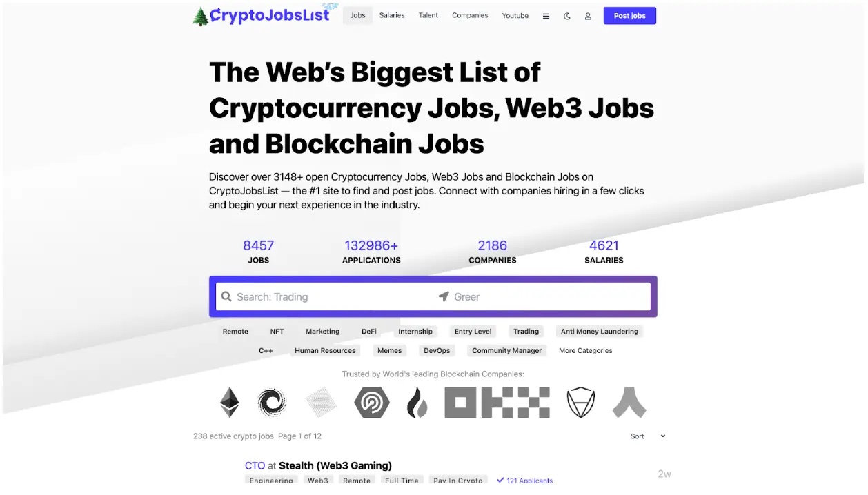
Task: Click the Huobi flame logo
Action: click(417, 402)
